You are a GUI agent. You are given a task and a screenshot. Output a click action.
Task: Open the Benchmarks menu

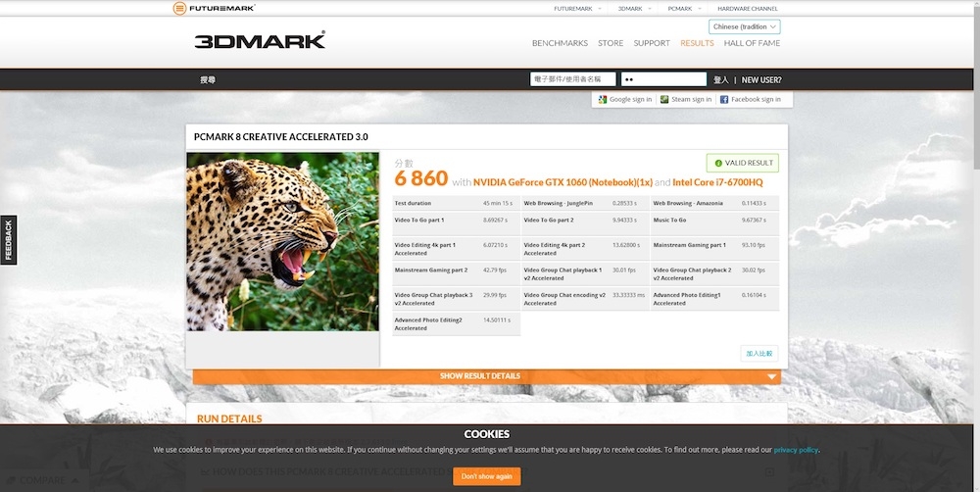coord(560,43)
